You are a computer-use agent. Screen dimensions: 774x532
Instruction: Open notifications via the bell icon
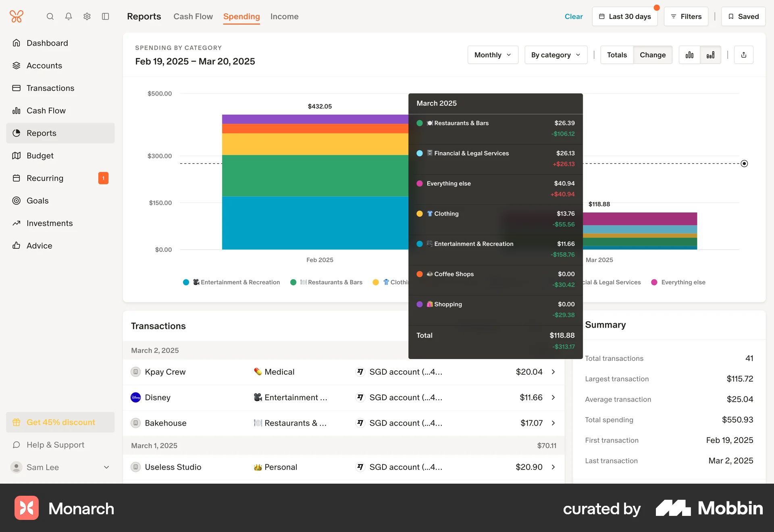pos(68,17)
